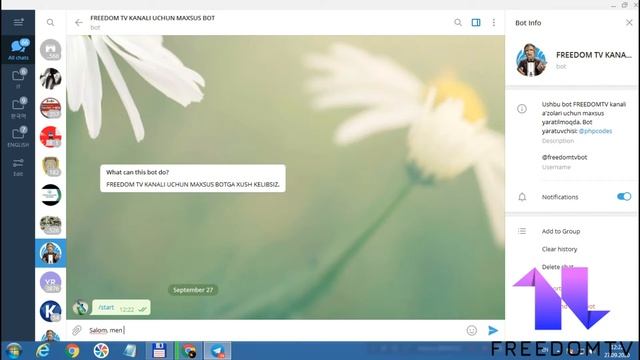Click the sender avatar beside /start

point(80,307)
